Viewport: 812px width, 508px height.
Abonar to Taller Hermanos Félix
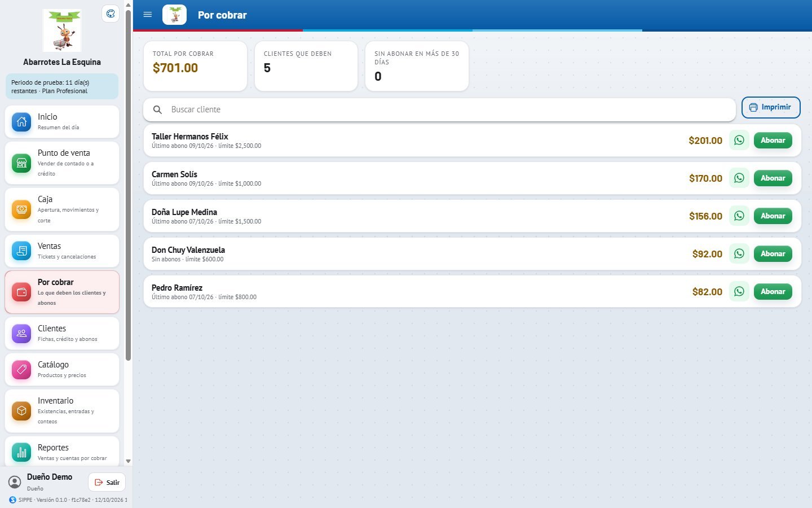pos(773,141)
